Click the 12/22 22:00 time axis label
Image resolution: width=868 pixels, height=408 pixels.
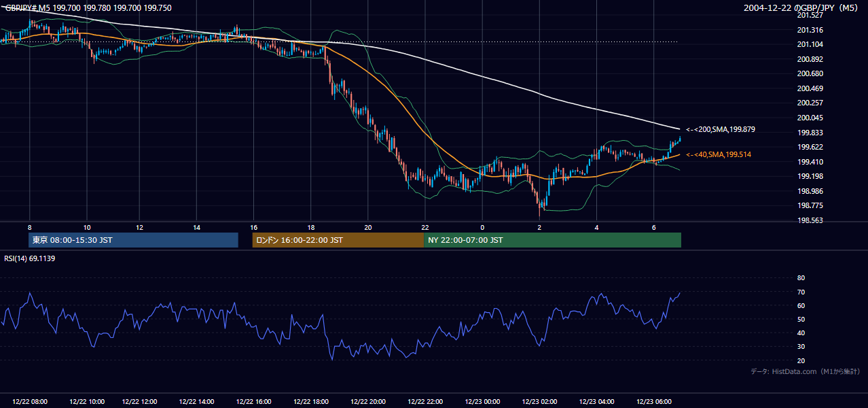424,402
